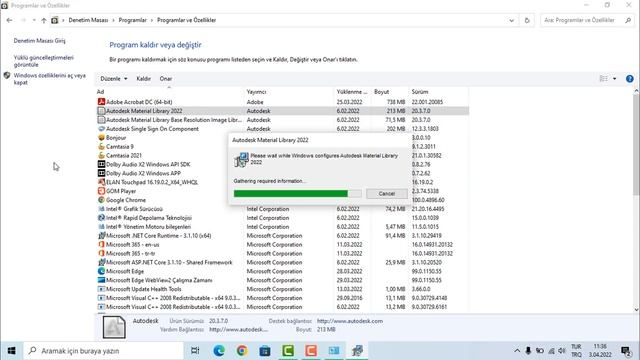The width and height of the screenshot is (640, 360).
Task: Select Microsoft Edge WebView2 Çalışma Zamanı row
Action: point(282,280)
